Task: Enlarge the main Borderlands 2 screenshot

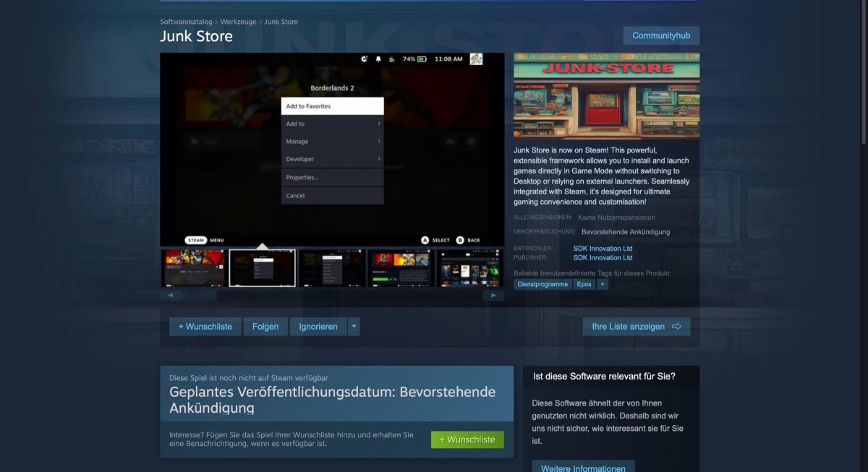Action: (x=332, y=150)
